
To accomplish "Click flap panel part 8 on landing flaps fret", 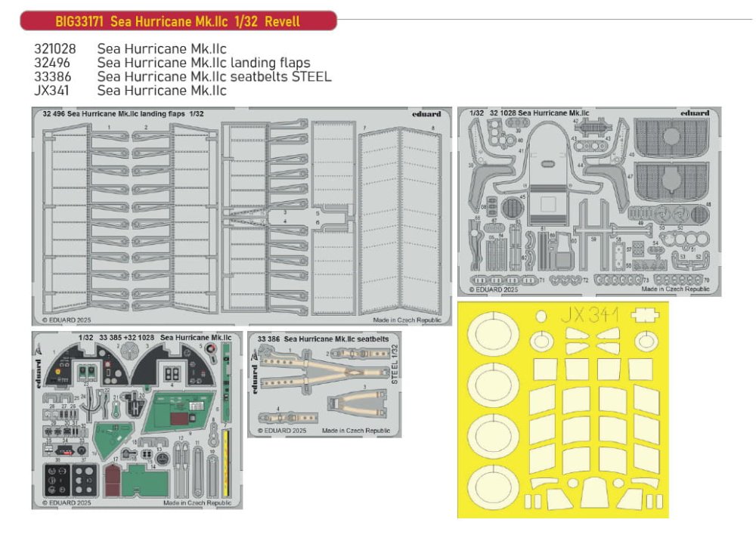I will [x=420, y=221].
